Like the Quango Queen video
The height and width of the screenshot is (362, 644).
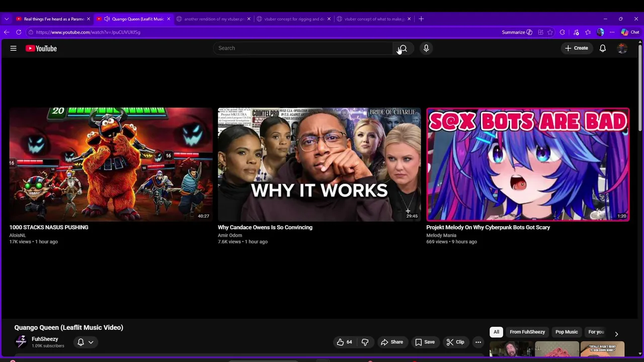pyautogui.click(x=345, y=342)
